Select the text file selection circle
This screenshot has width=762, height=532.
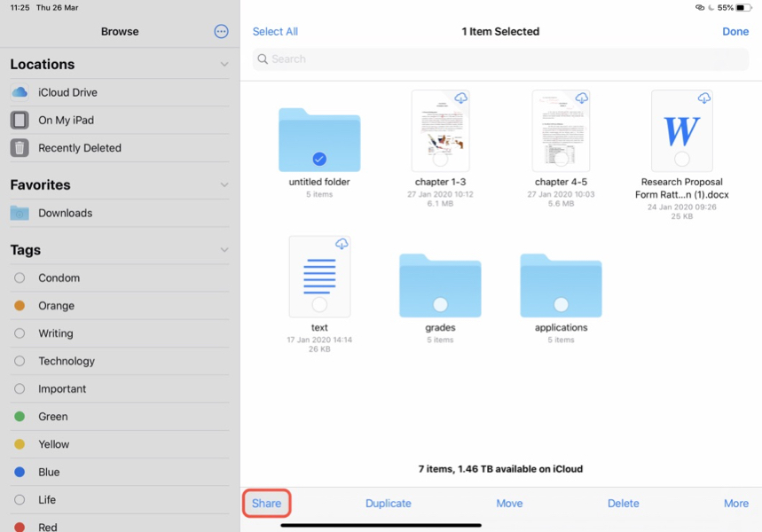click(x=319, y=305)
